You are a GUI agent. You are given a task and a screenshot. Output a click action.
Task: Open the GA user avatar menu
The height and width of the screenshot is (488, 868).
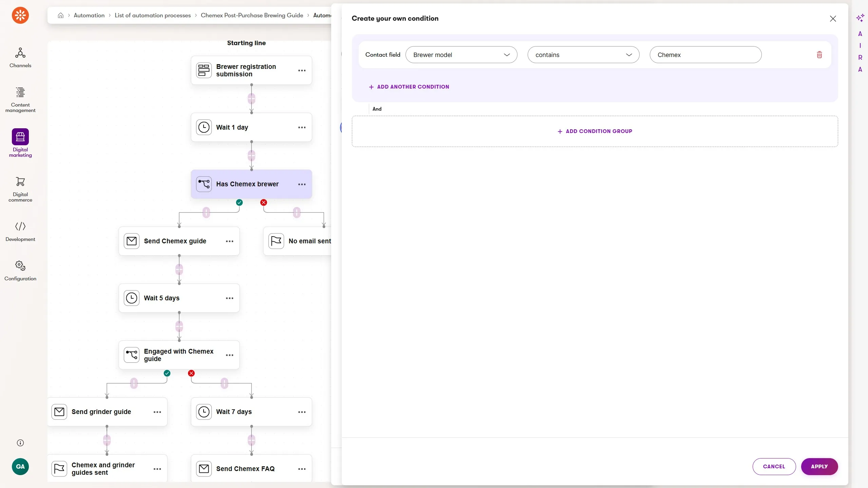click(x=20, y=466)
